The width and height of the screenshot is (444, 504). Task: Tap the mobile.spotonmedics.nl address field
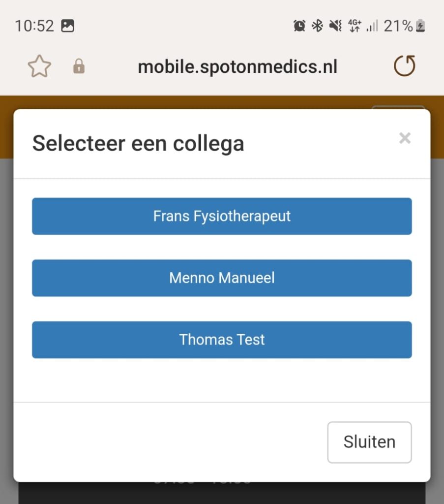[x=237, y=66]
